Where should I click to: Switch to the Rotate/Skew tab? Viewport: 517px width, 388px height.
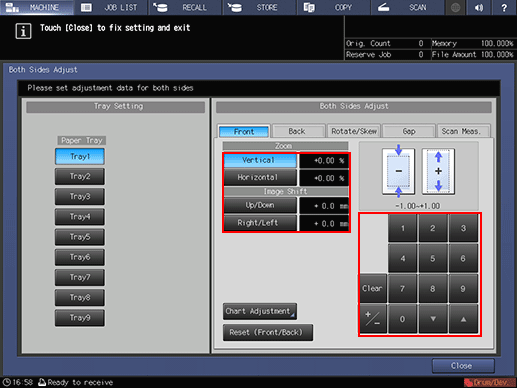(354, 131)
